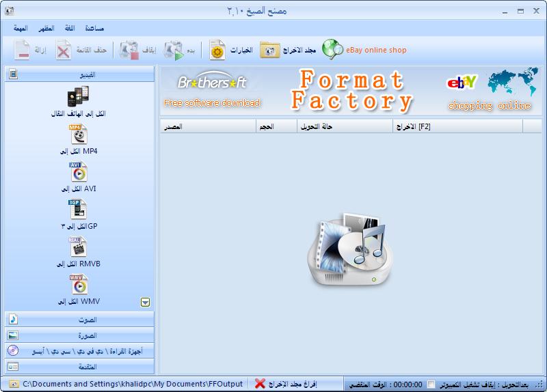Click the All to WMV text label
This screenshot has height=392, width=547.
pyautogui.click(x=79, y=301)
